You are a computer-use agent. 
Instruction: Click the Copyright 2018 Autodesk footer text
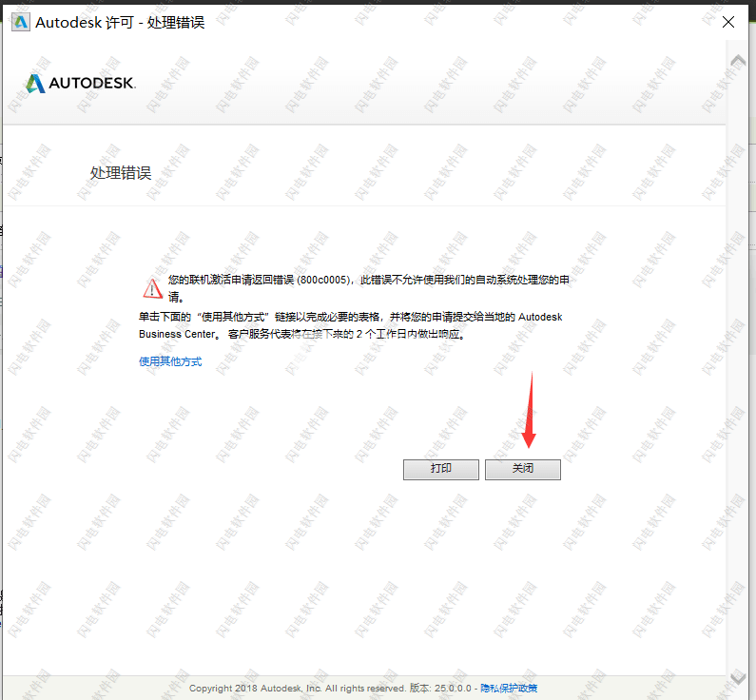click(x=298, y=688)
